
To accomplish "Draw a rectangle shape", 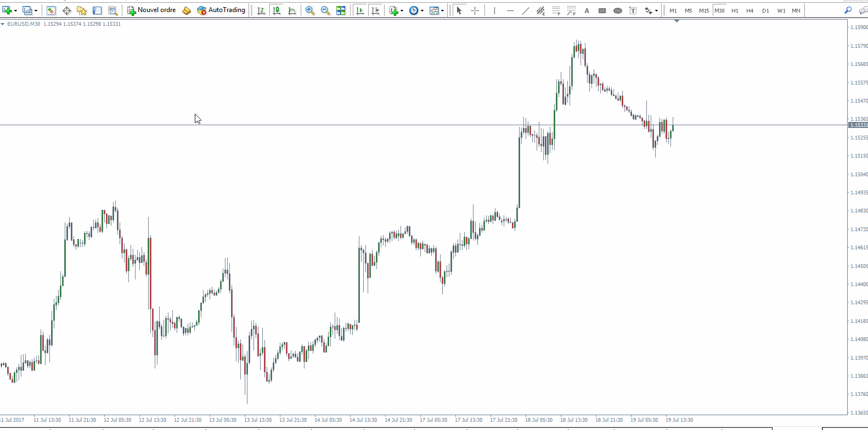I will [602, 10].
